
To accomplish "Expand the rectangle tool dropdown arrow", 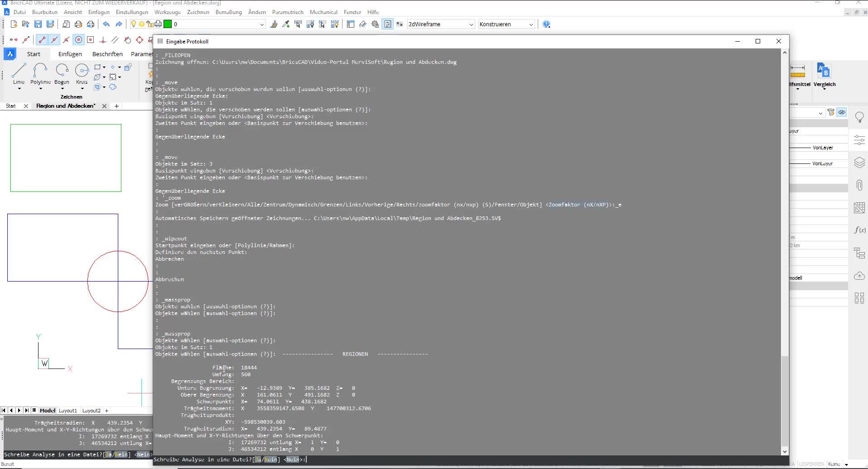I will 104,67.
